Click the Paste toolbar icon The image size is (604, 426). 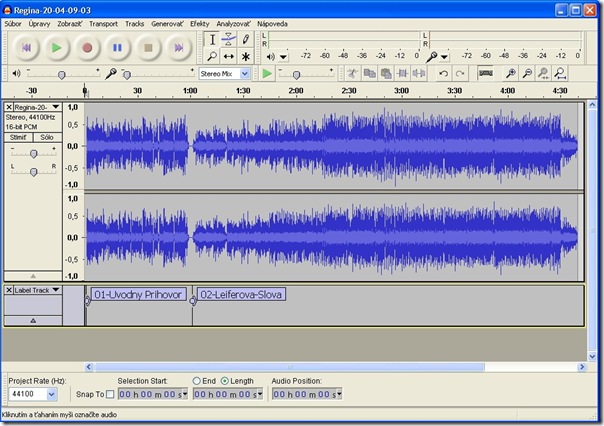pos(386,73)
